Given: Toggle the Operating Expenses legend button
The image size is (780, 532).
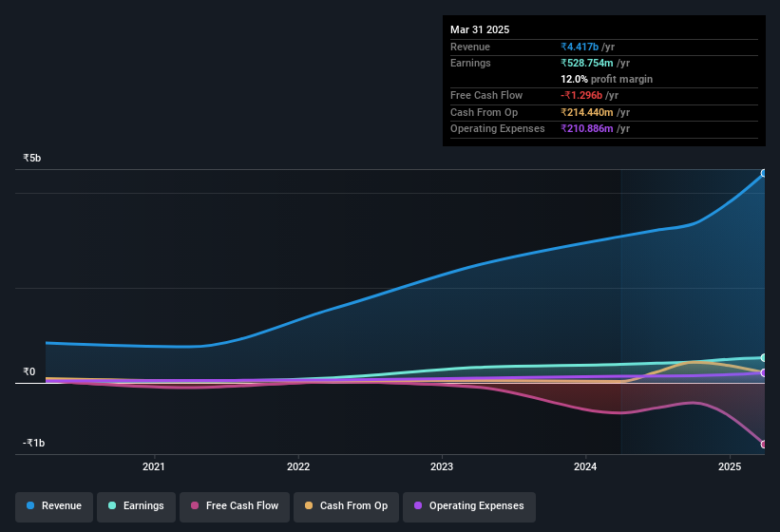Looking at the screenshot, I should point(469,506).
